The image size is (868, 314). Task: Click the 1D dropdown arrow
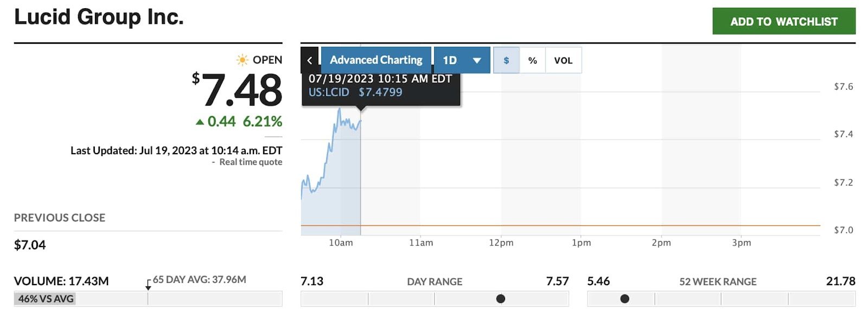[x=477, y=60]
